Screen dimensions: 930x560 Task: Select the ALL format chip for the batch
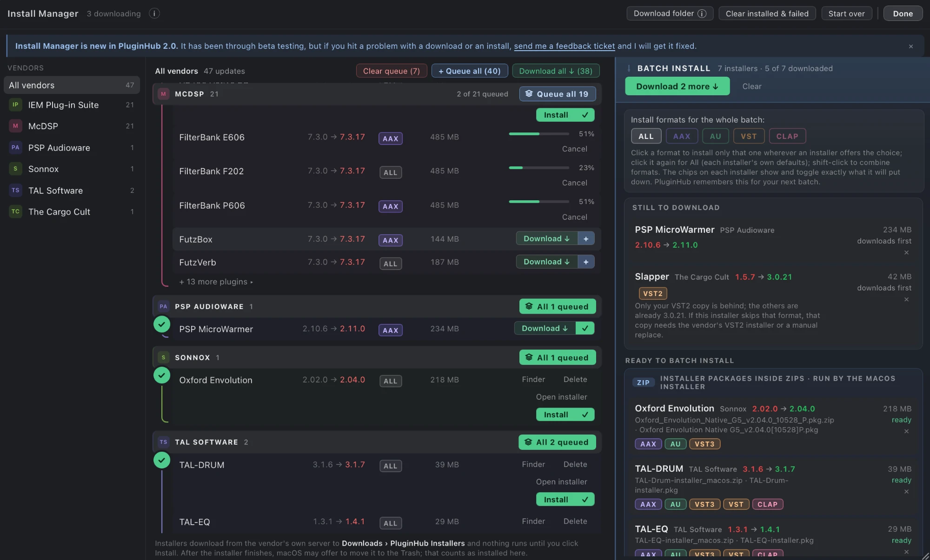(x=646, y=136)
